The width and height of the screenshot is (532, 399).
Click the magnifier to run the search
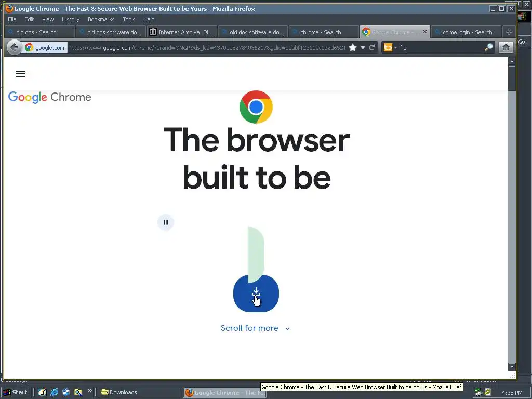point(488,47)
